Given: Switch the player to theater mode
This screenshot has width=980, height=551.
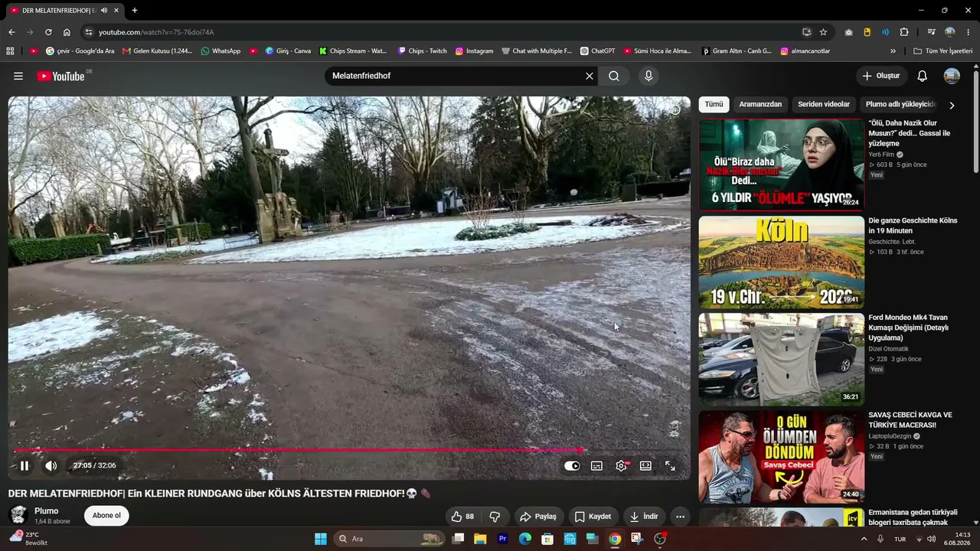Looking at the screenshot, I should 645,465.
